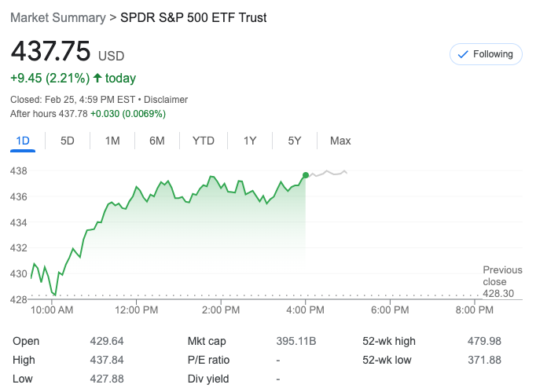
Task: Switch to the 5D tab
Action: (x=68, y=141)
